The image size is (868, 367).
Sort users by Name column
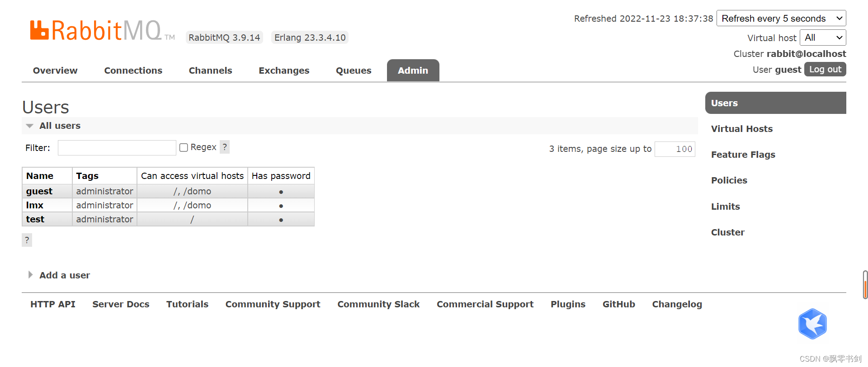click(x=40, y=176)
